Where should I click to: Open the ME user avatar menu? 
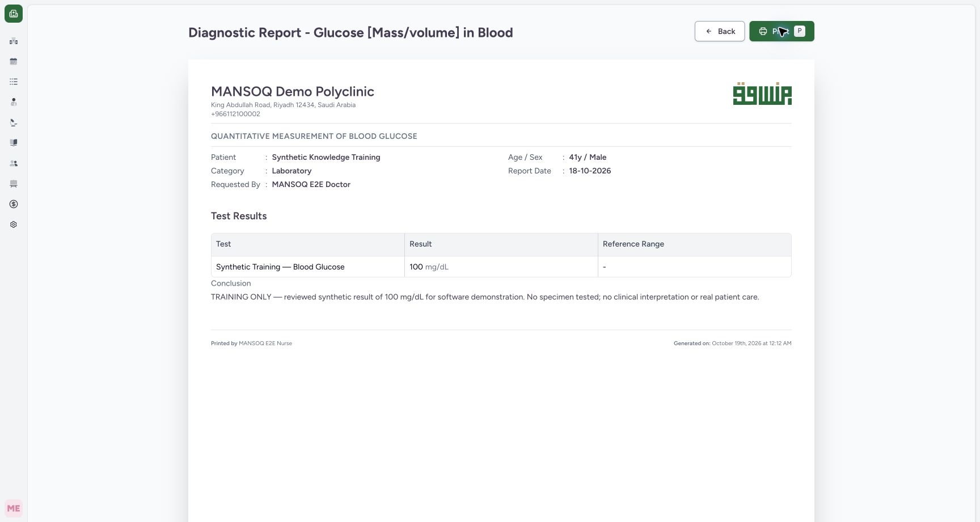14,508
